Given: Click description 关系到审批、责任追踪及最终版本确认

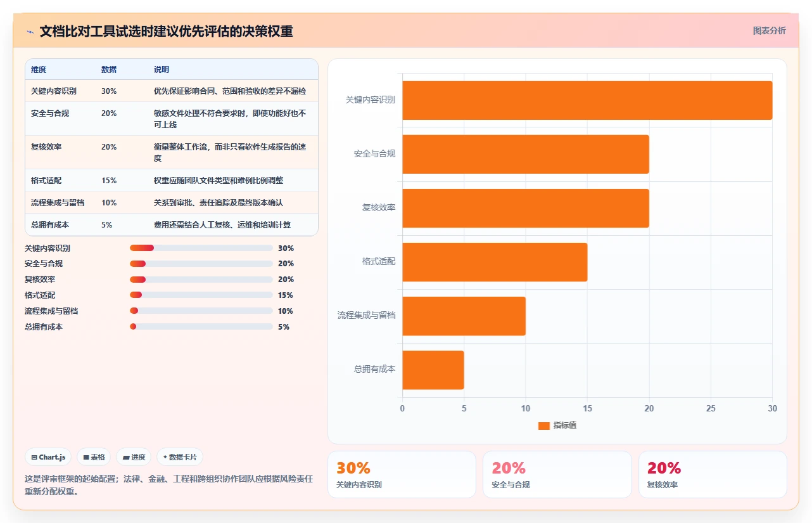Looking at the screenshot, I should (x=219, y=203).
